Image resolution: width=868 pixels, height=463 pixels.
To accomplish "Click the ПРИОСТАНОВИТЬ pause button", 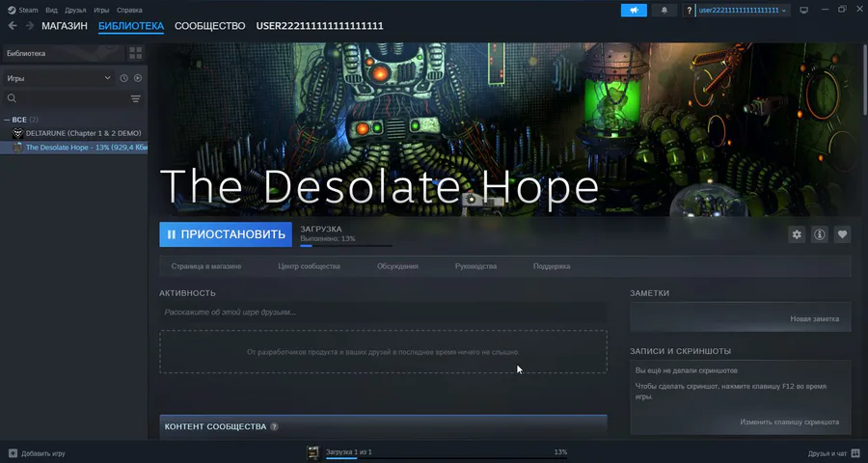I will coord(226,234).
